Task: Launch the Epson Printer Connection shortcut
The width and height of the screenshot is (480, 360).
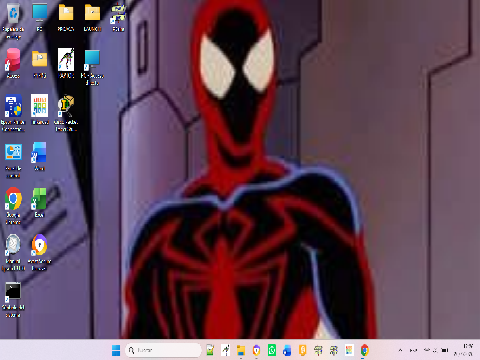Action: point(13,106)
